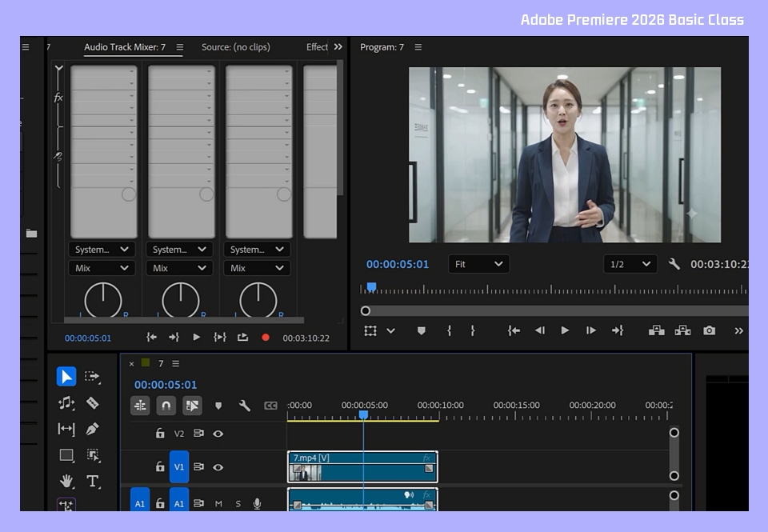Image resolution: width=768 pixels, height=532 pixels.
Task: Click the 7.mp4 [V] video clip
Action: [362, 467]
